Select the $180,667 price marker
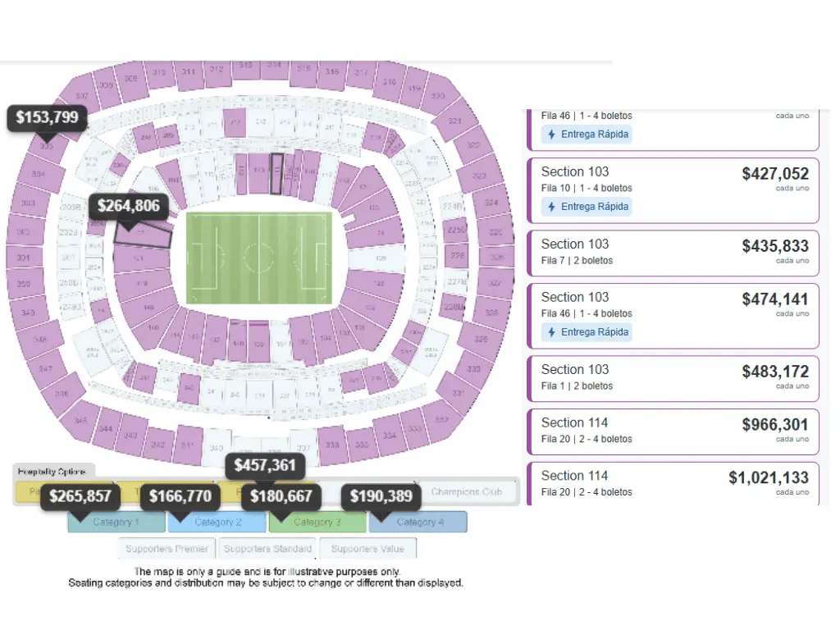The image size is (840, 630). coord(281,496)
